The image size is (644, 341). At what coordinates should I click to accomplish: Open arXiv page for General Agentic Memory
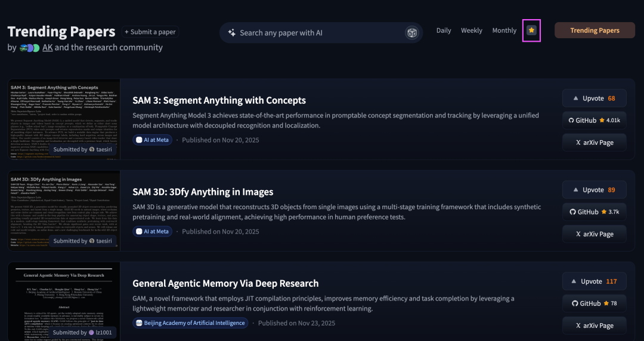594,325
